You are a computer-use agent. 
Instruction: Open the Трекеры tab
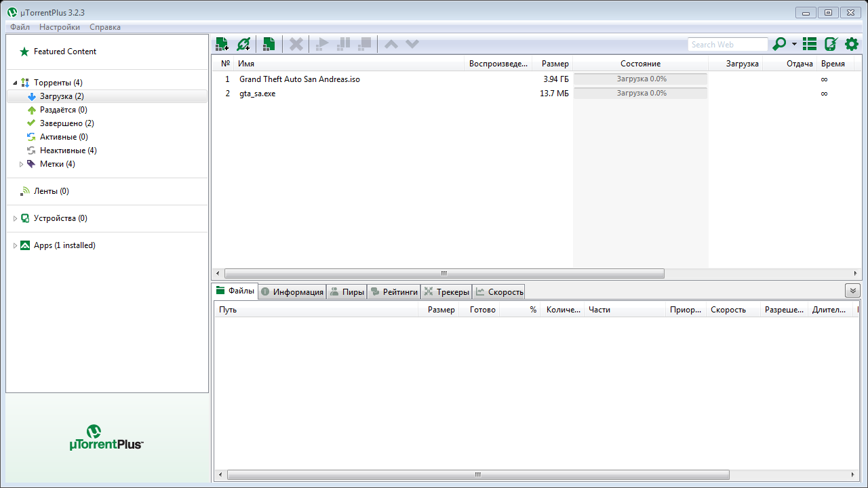coord(446,292)
